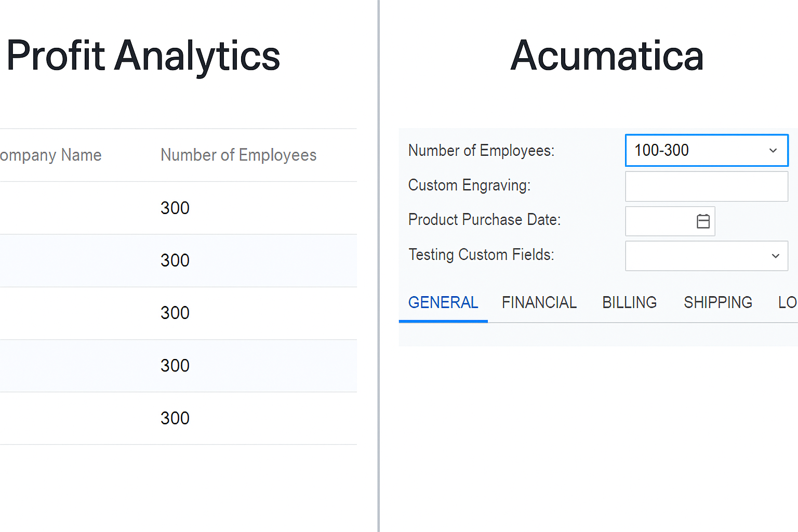Open the BILLING tab
The image size is (798, 532).
630,302
